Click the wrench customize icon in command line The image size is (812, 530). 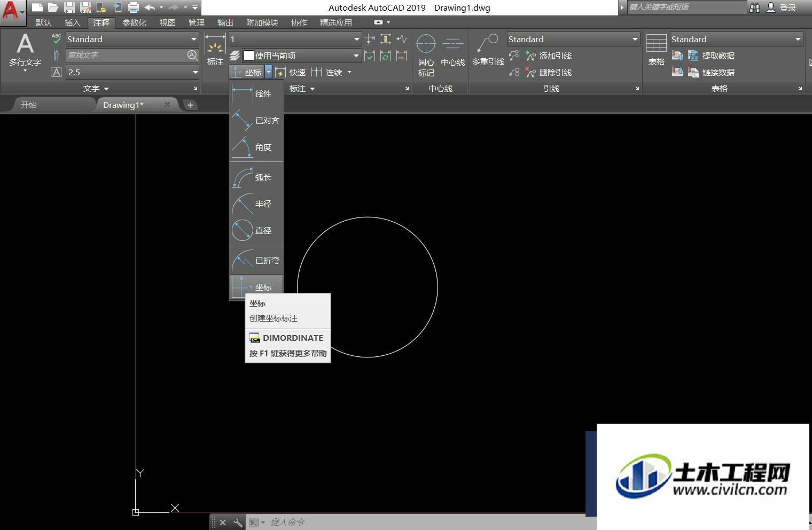pos(238,522)
